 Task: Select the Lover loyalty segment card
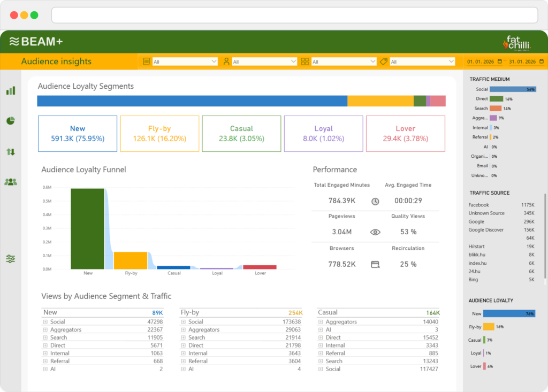405,134
